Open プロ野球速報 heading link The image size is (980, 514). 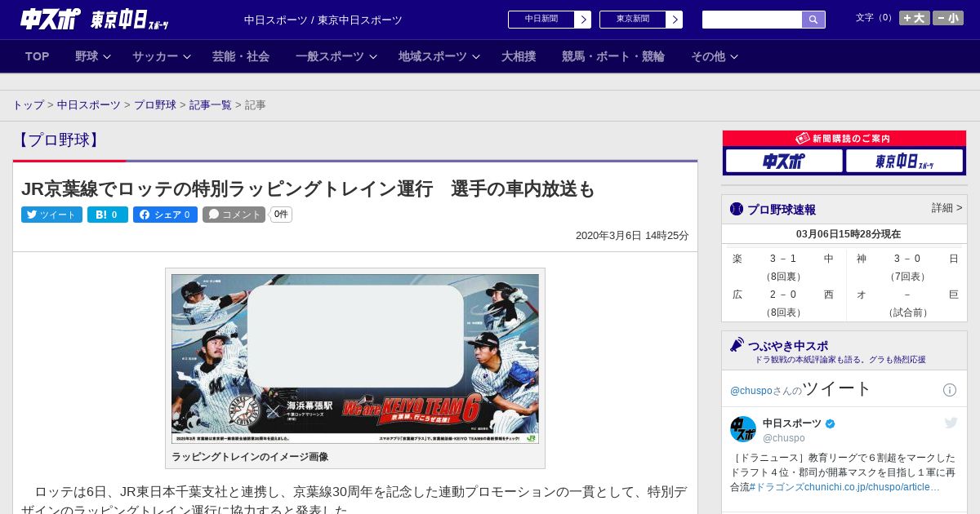click(782, 210)
